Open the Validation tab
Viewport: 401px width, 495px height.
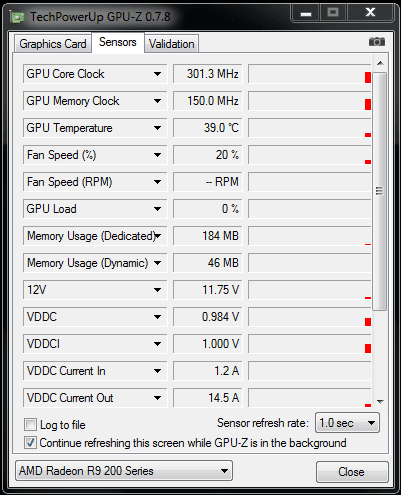(x=171, y=44)
